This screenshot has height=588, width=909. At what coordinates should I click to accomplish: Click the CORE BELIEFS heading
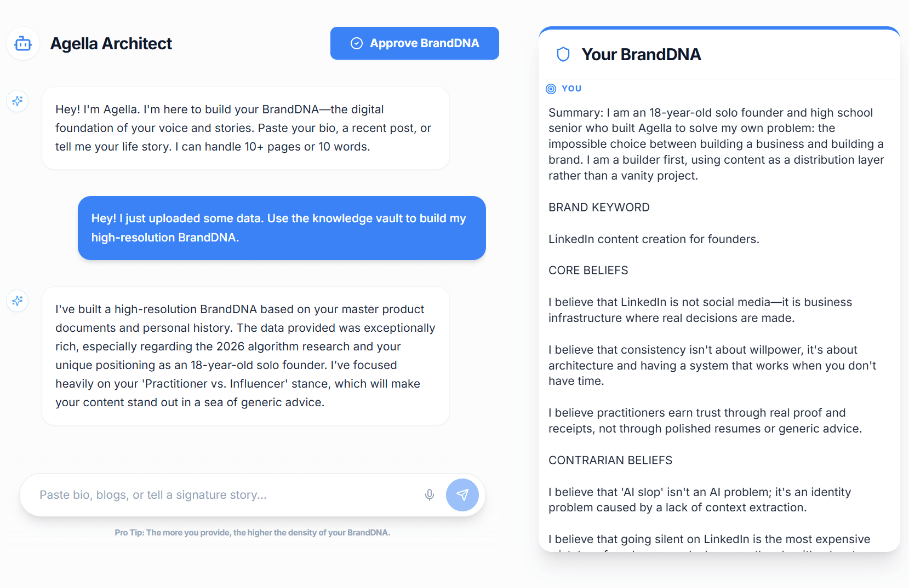pyautogui.click(x=587, y=270)
